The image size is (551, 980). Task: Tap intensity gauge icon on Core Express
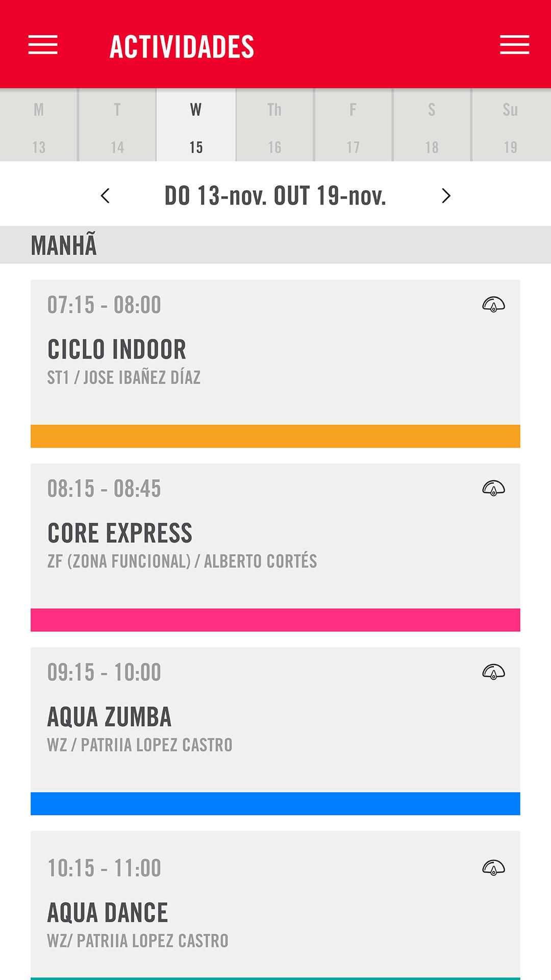(x=493, y=488)
